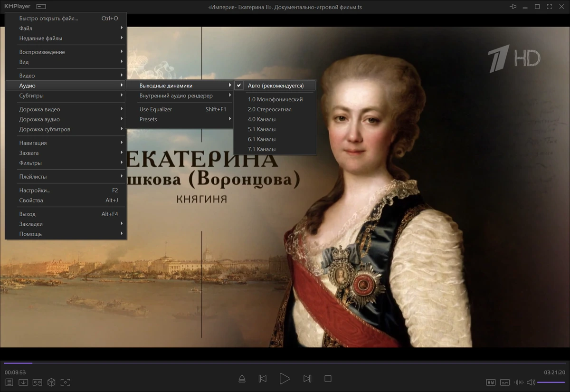Choose 2.0 Стереосигнал output
This screenshot has height=392, width=570.
(275, 109)
